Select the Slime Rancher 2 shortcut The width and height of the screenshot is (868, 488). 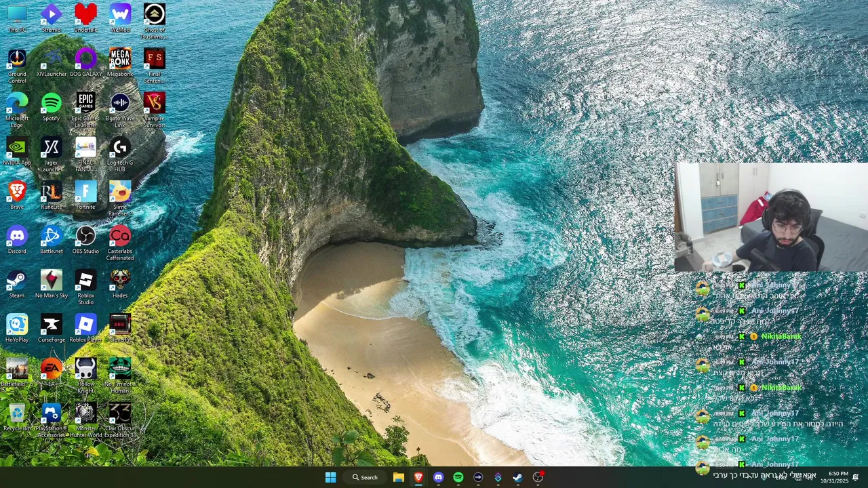tap(120, 198)
